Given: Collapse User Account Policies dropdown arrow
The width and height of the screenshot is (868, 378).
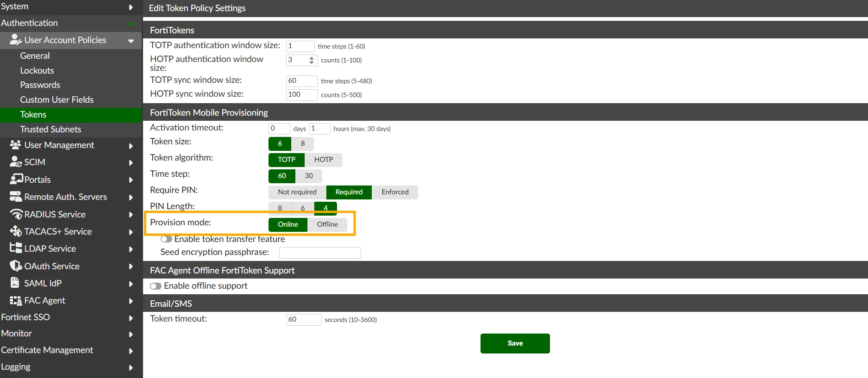Looking at the screenshot, I should pyautogui.click(x=131, y=41).
